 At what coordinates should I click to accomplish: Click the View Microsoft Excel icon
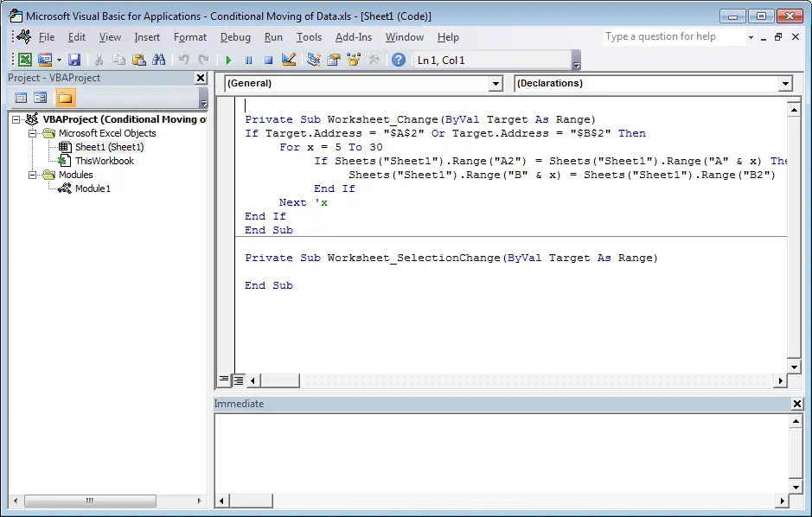point(24,60)
